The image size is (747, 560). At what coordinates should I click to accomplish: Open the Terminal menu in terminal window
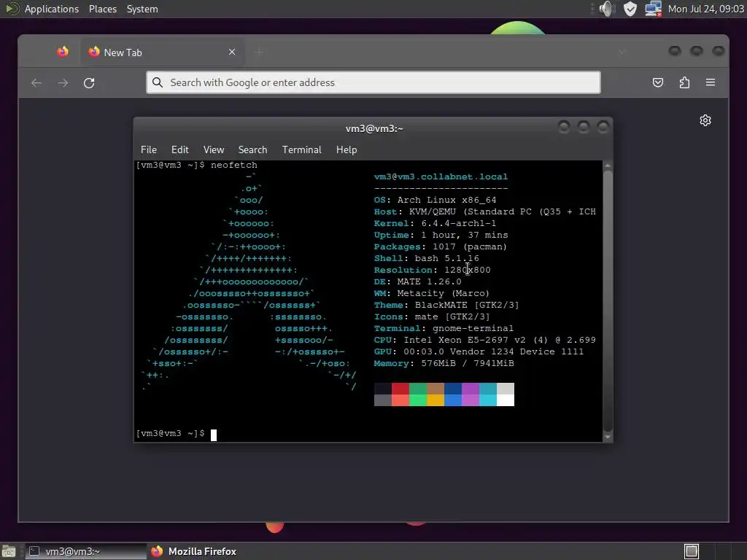click(301, 149)
